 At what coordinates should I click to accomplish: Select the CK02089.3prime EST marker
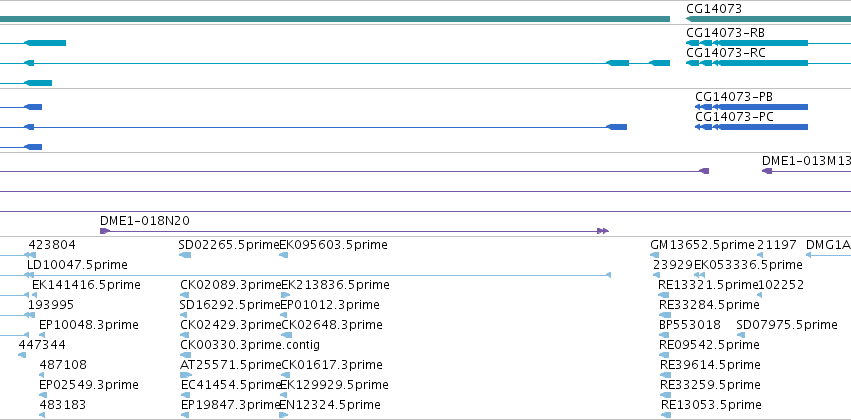pos(184,295)
